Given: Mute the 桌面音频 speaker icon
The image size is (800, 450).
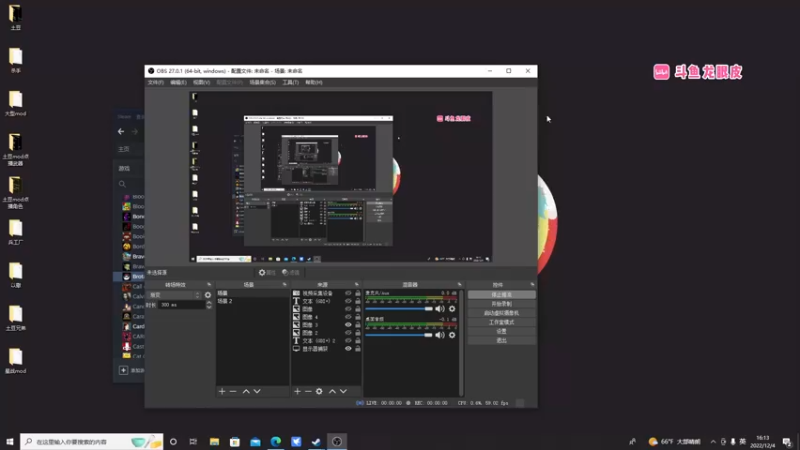Looking at the screenshot, I should 440,335.
